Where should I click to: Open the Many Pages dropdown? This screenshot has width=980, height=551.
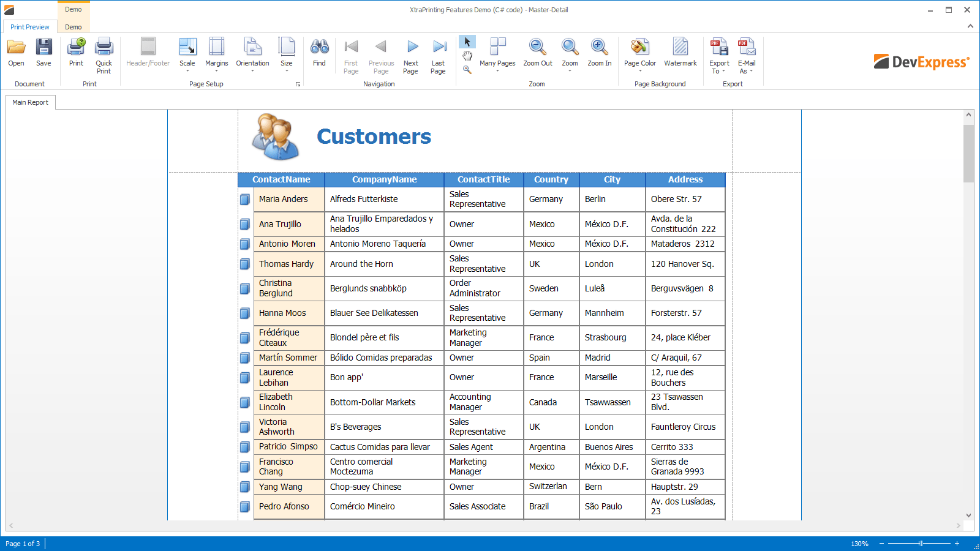497,55
